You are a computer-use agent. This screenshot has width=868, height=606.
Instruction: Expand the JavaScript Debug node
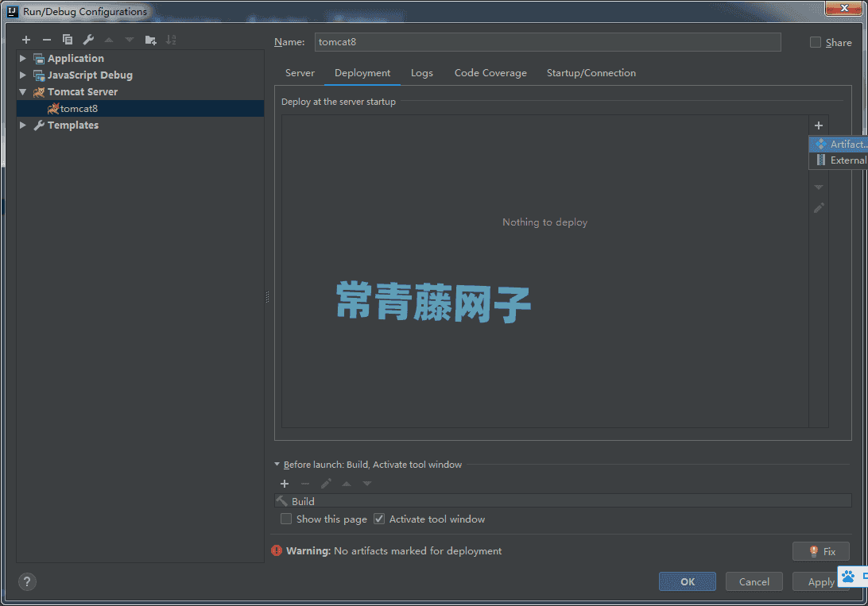23,75
